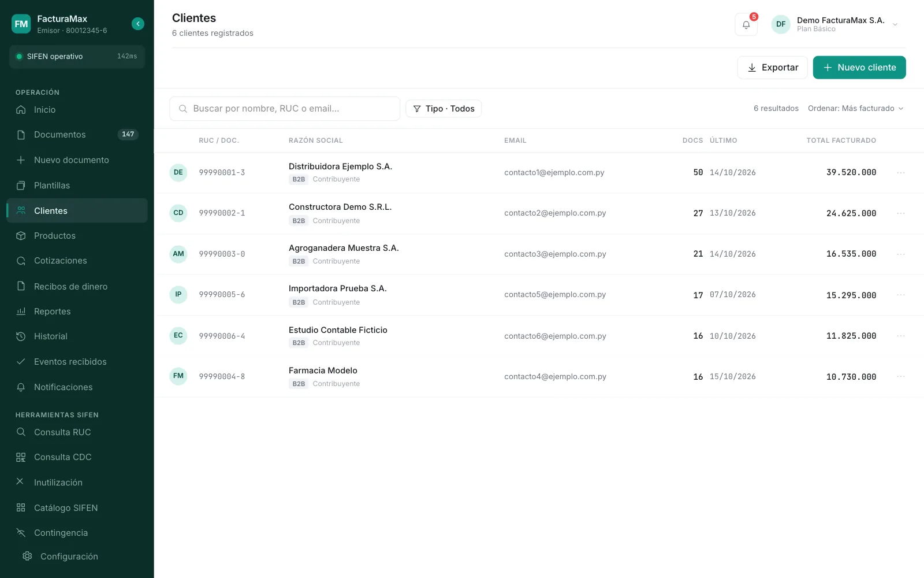The width and height of the screenshot is (924, 578).
Task: Click the Plantillas copy icon
Action: point(21,186)
